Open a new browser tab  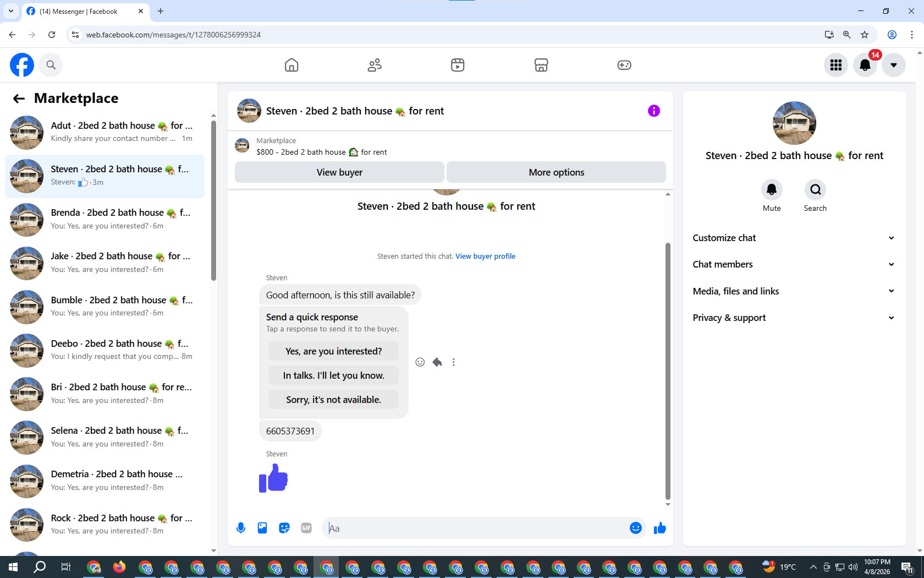point(161,11)
